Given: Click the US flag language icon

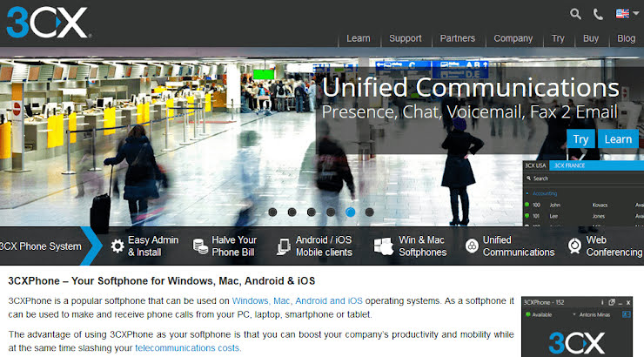Looking at the screenshot, I should (x=622, y=14).
